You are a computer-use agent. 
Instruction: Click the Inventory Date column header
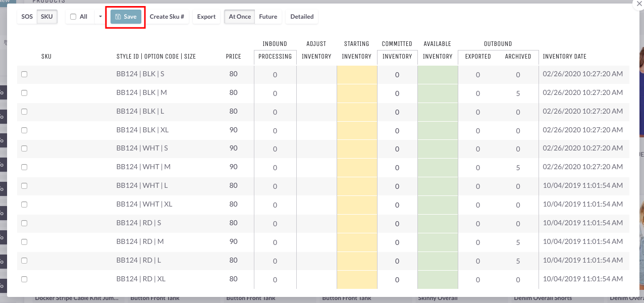564,57
